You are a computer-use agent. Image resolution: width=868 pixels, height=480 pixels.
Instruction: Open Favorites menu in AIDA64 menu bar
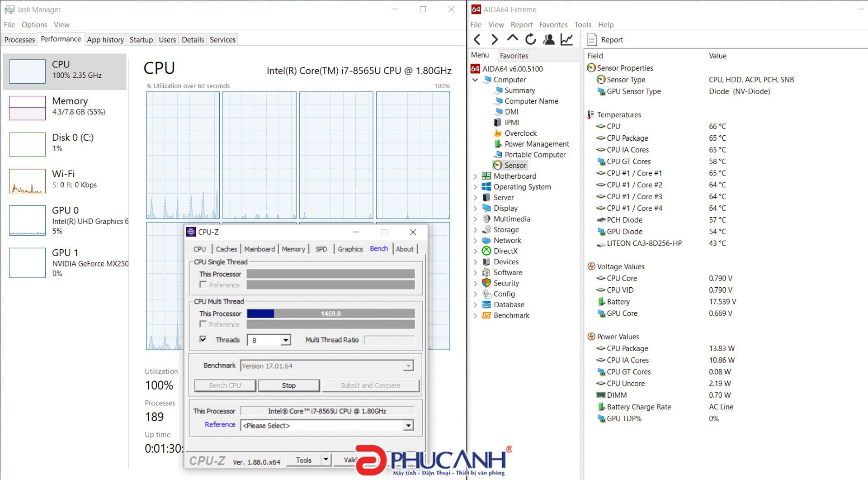pos(553,24)
